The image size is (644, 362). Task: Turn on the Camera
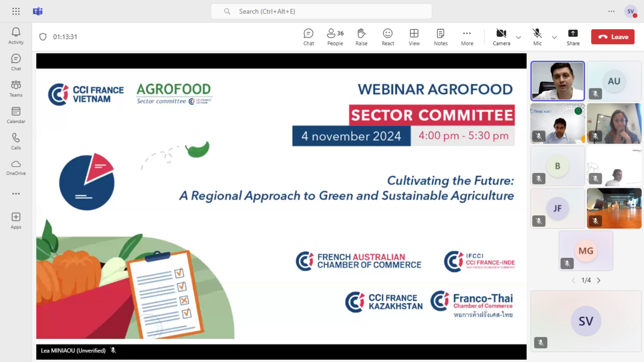click(501, 37)
